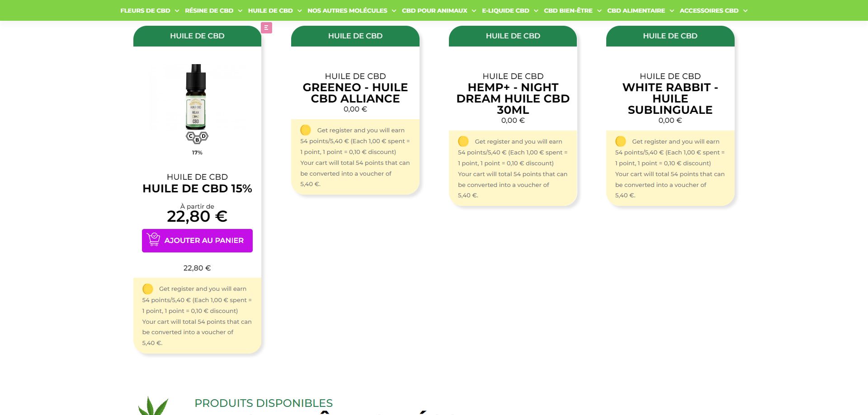Expand the Accessoires CBD chevron

[x=745, y=11]
